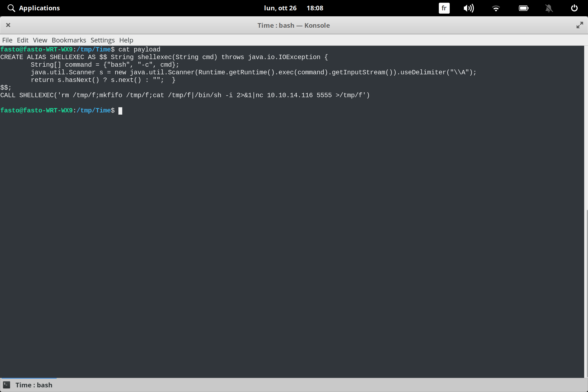This screenshot has width=588, height=392.
Task: Open the power menu icon
Action: coord(574,8)
